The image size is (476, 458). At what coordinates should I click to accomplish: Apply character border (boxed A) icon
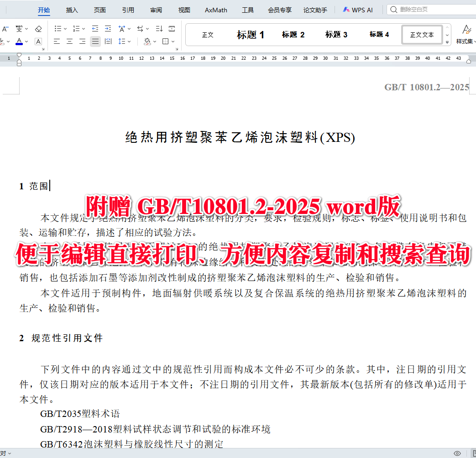[38, 41]
